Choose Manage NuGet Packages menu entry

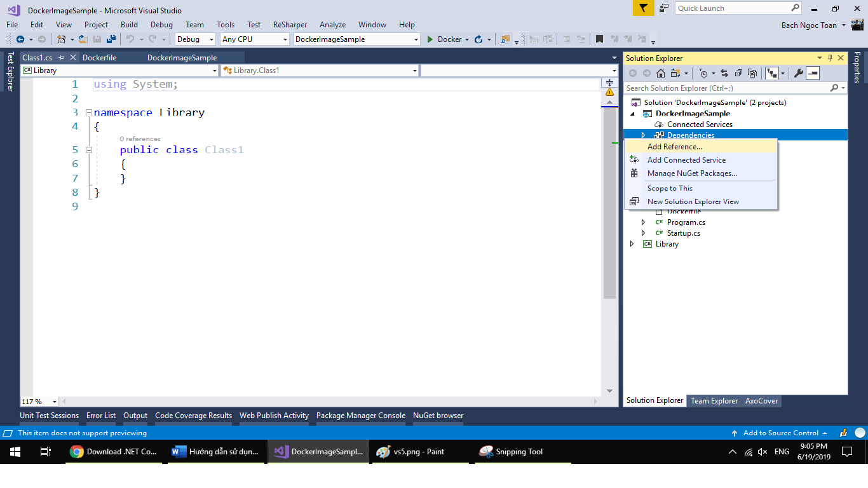pos(692,173)
